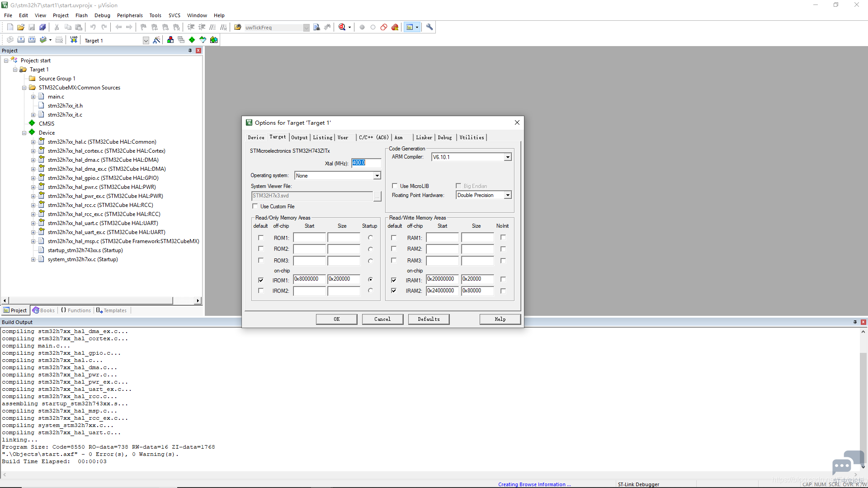The width and height of the screenshot is (868, 488).
Task: Switch to the Device tab
Action: [x=256, y=137]
